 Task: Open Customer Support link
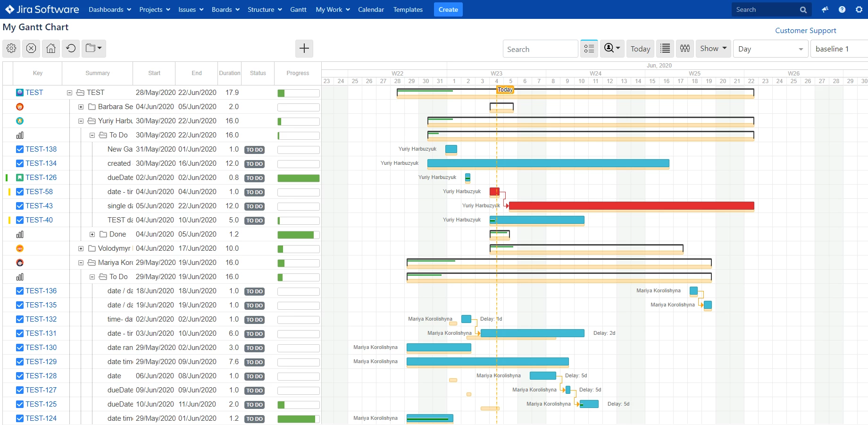[x=805, y=30]
